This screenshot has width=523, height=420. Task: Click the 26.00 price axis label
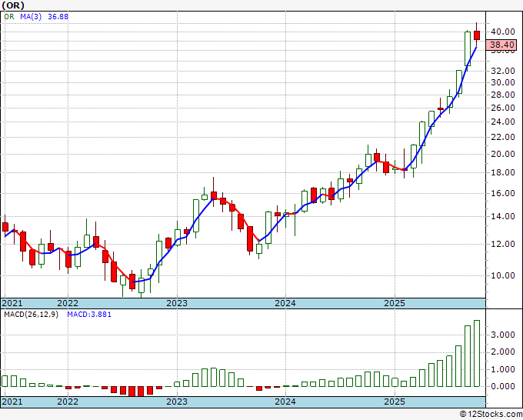tap(502, 108)
